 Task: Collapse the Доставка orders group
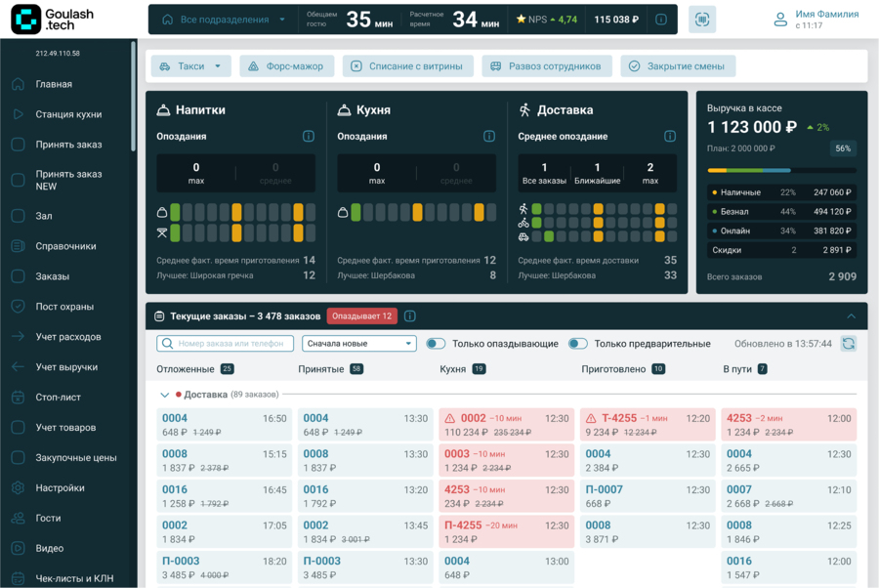tap(164, 395)
